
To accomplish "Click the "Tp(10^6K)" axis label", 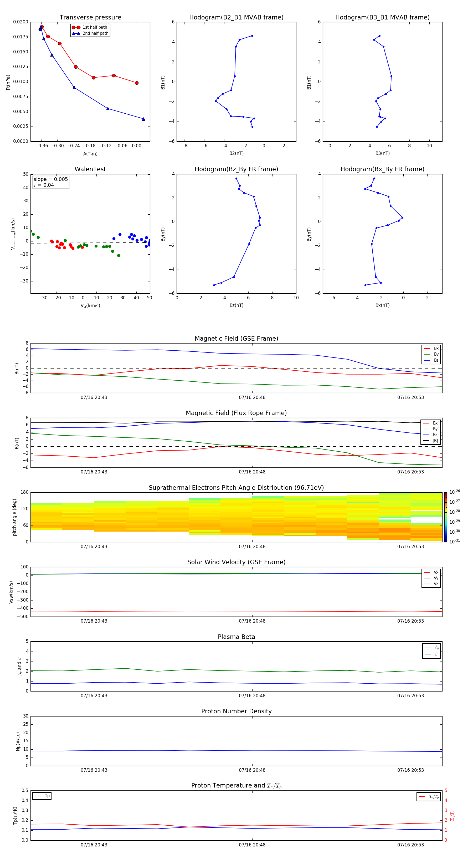I will pos(15,815).
